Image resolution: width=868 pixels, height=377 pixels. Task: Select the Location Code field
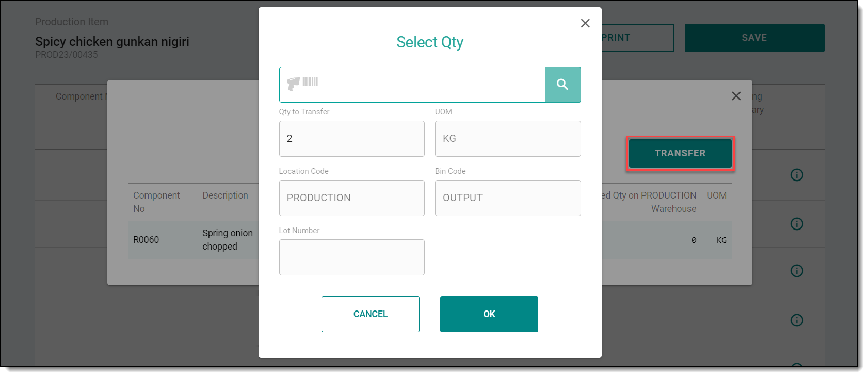point(351,198)
